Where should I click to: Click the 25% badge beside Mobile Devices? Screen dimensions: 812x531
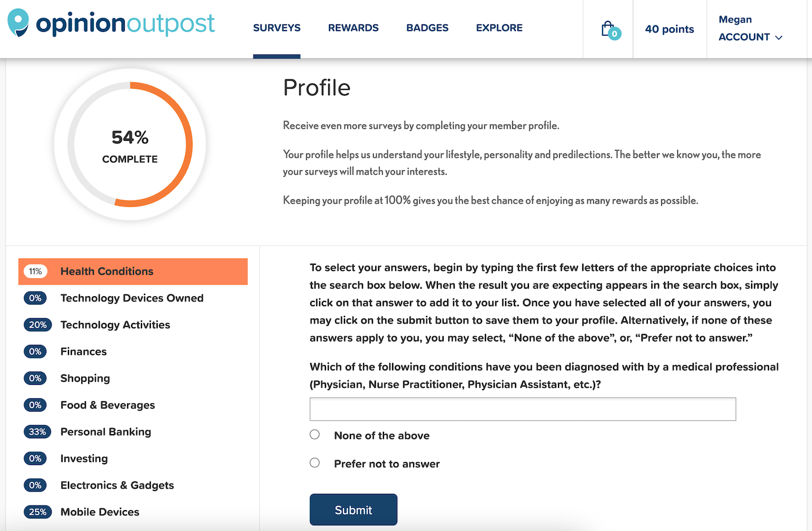tap(38, 511)
